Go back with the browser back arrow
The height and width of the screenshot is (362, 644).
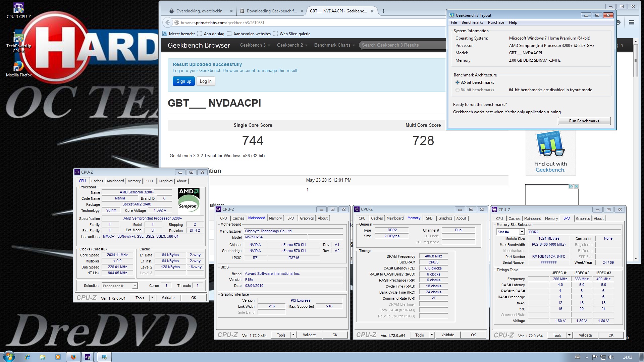coord(167,22)
